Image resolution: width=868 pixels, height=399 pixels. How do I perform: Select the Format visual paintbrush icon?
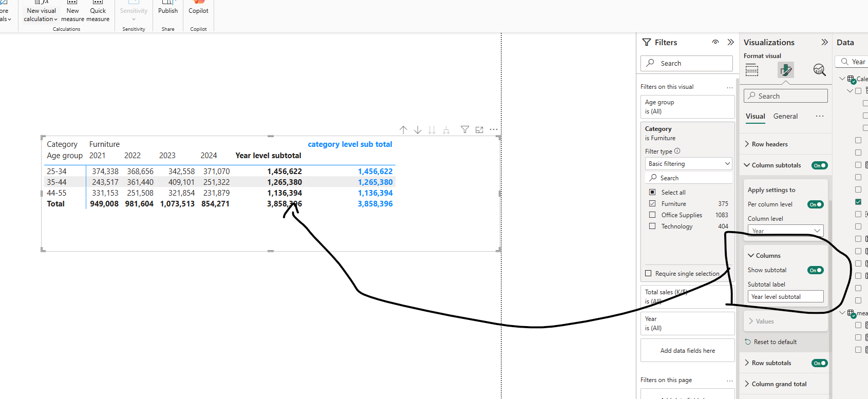786,70
